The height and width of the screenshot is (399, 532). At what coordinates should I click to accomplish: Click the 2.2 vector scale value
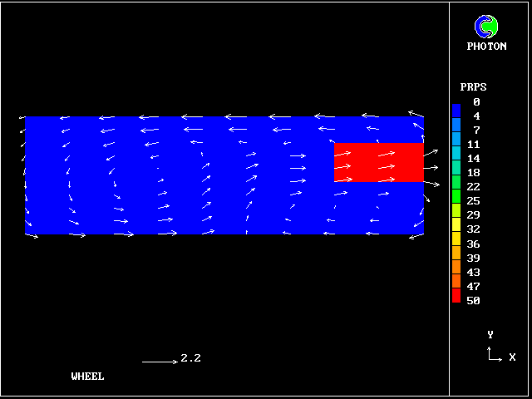pyautogui.click(x=190, y=359)
